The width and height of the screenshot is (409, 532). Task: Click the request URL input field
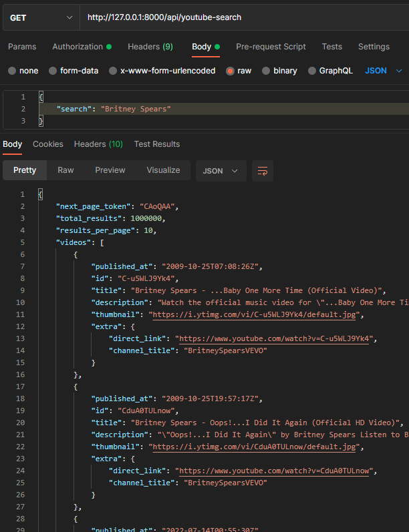pos(244,17)
